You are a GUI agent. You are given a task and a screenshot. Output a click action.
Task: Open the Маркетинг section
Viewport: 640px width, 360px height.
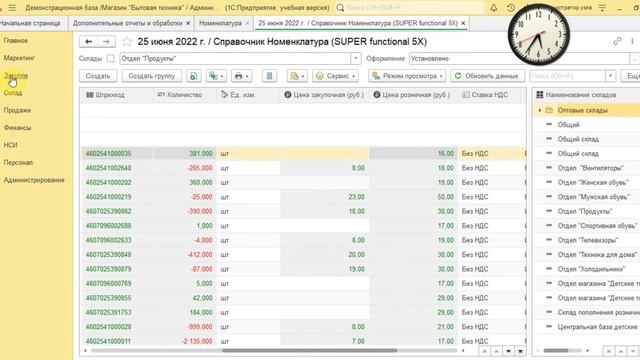click(x=19, y=58)
